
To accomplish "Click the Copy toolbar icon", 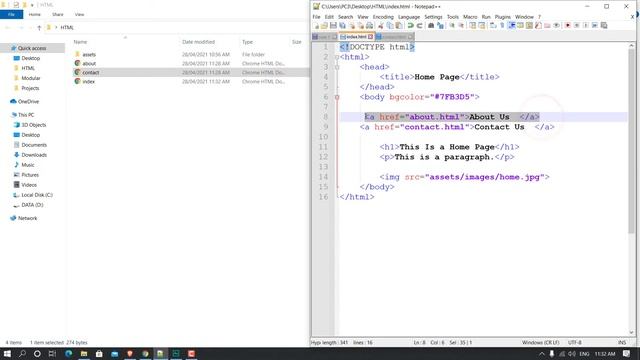I will pyautogui.click(x=389, y=25).
